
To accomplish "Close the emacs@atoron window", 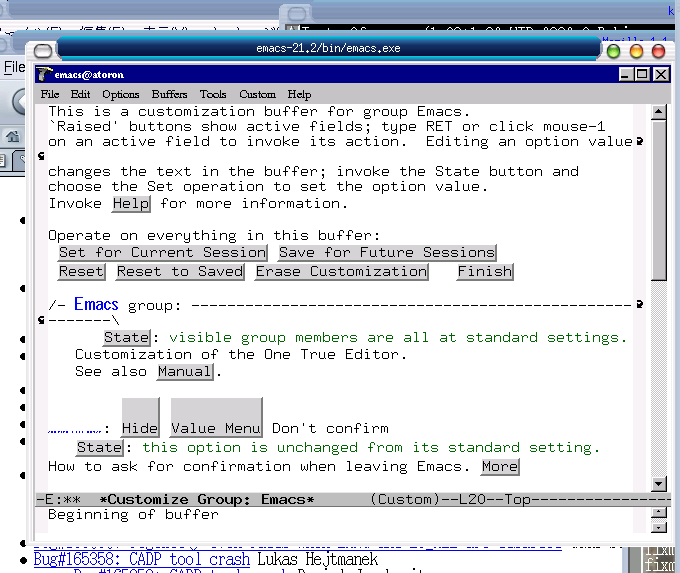I will tap(661, 75).
